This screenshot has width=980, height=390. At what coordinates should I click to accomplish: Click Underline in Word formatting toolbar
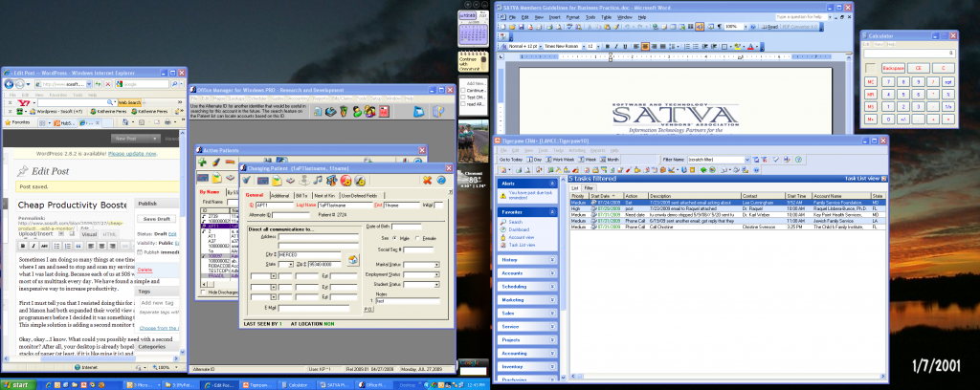coord(625,46)
